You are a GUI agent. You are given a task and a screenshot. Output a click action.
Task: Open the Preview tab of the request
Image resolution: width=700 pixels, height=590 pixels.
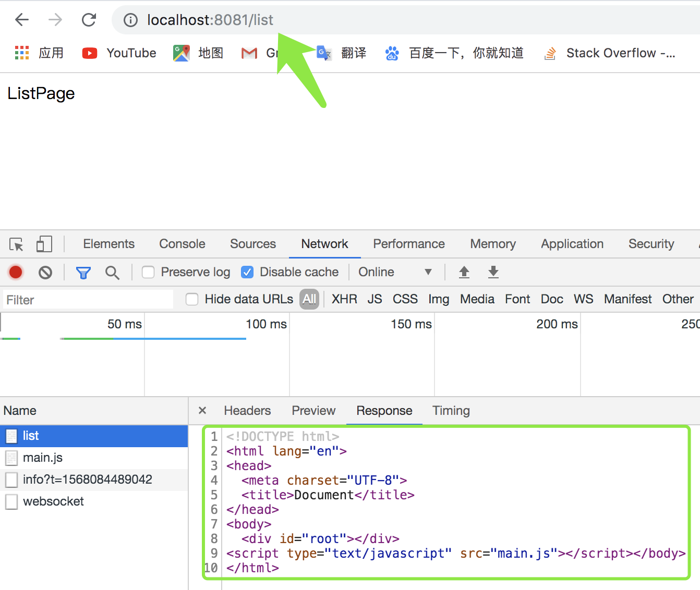coord(313,411)
